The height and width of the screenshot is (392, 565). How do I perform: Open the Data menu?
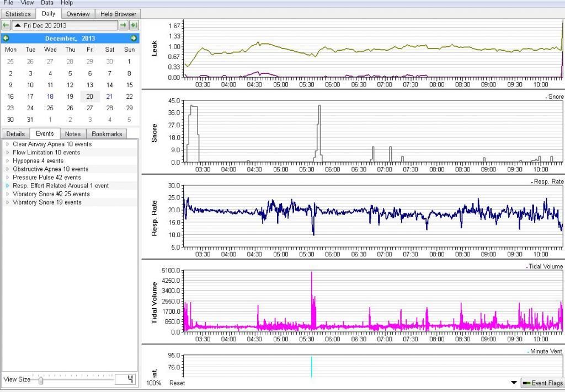(x=47, y=3)
